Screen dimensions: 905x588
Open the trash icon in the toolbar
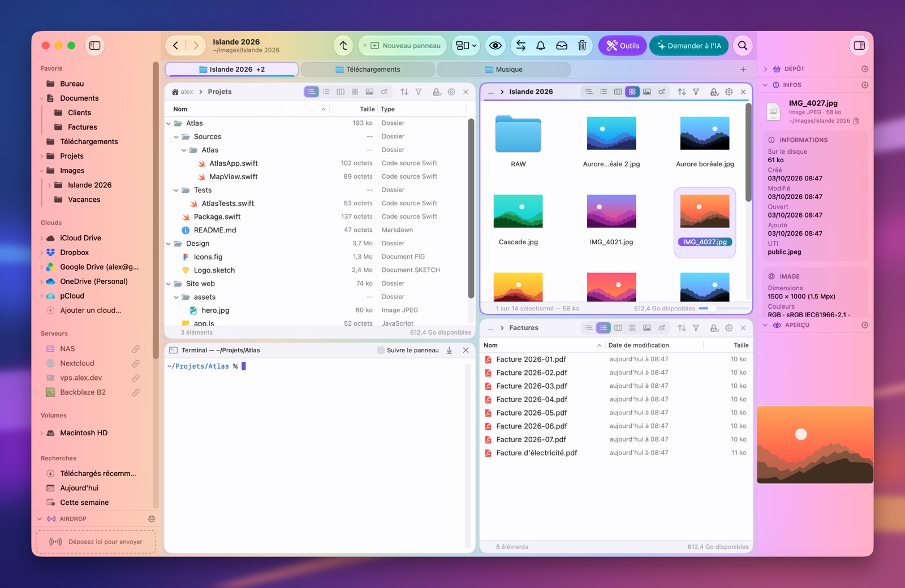coord(582,46)
